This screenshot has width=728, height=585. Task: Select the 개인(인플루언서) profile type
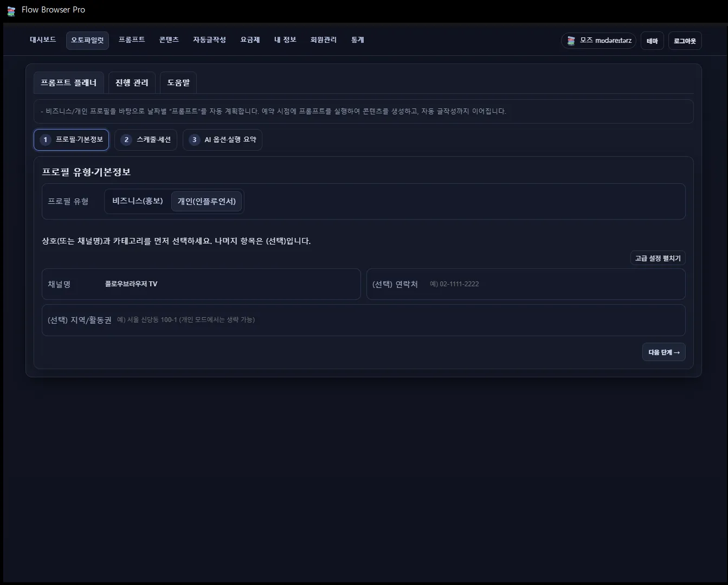coord(207,201)
